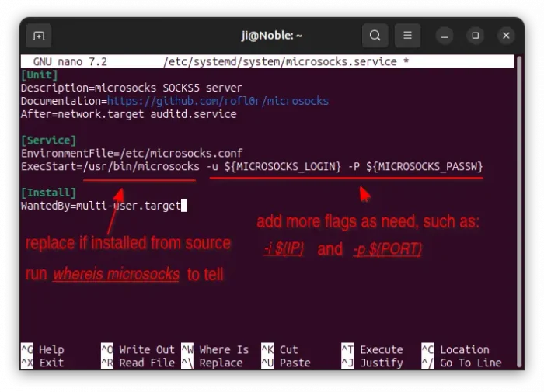
Task: Minimize the terminal window
Action: (445, 36)
